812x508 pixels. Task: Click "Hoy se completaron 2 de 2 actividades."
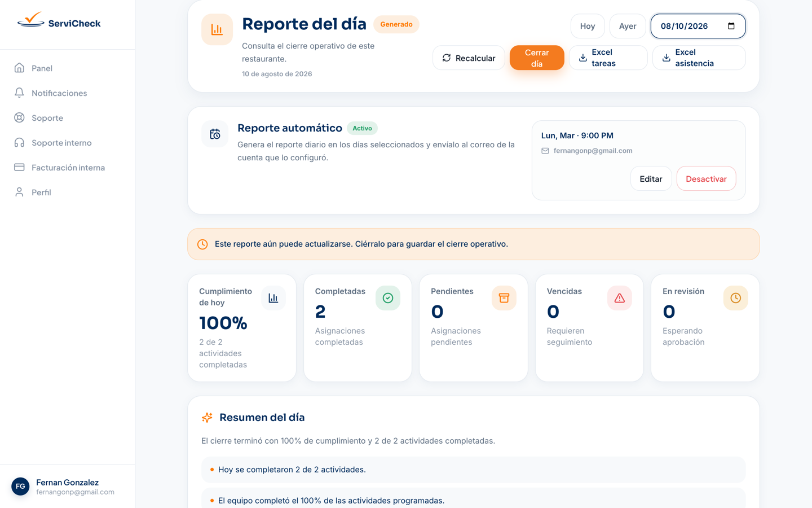[x=292, y=470]
